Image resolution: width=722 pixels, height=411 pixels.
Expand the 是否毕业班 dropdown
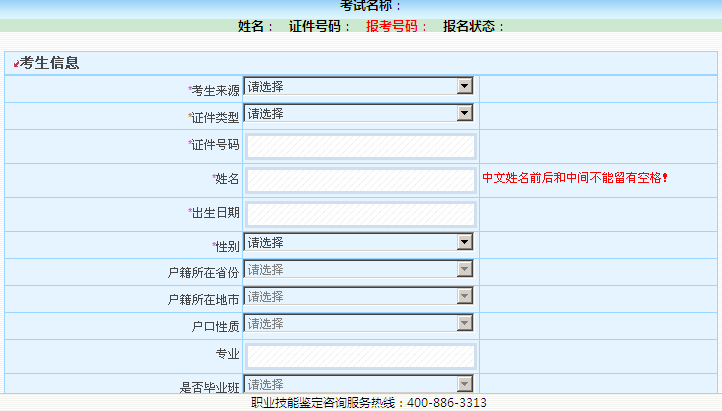point(358,385)
